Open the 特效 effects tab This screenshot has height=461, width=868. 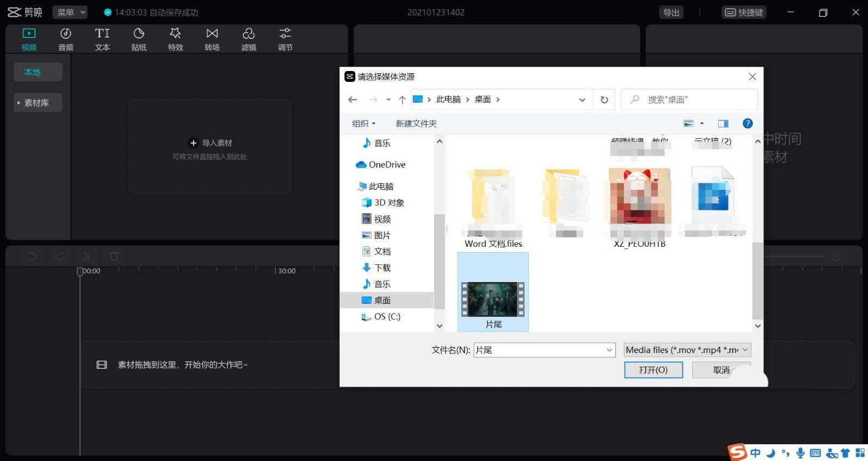pos(175,40)
